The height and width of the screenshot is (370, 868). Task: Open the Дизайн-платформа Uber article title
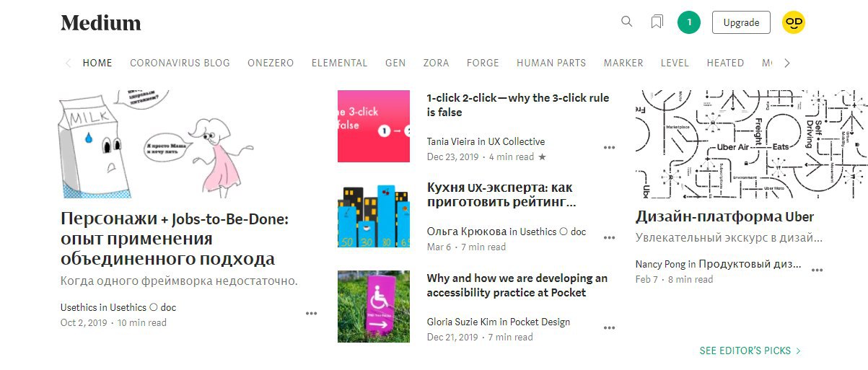click(x=724, y=216)
